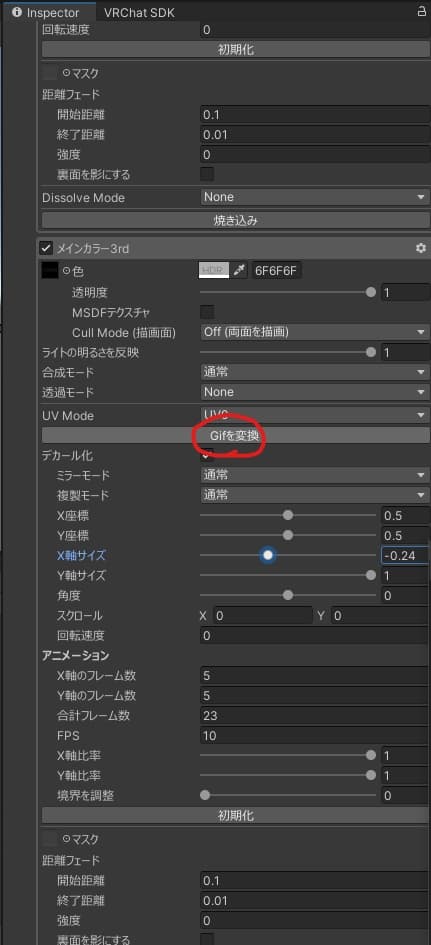Click the 回転速度 field under スクロール
Image resolution: width=431 pixels, height=945 pixels.
tap(315, 636)
